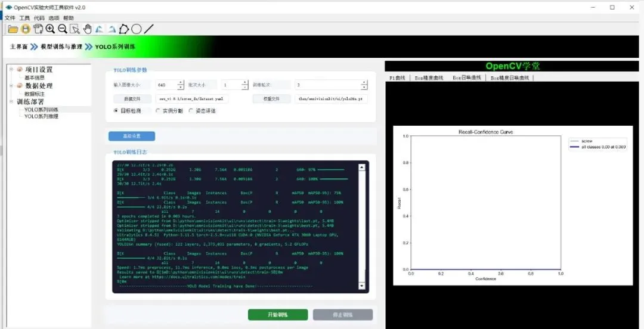Viewport: 644px width, 329px height.
Task: Select the zoom out magnifier tool
Action: [63, 29]
